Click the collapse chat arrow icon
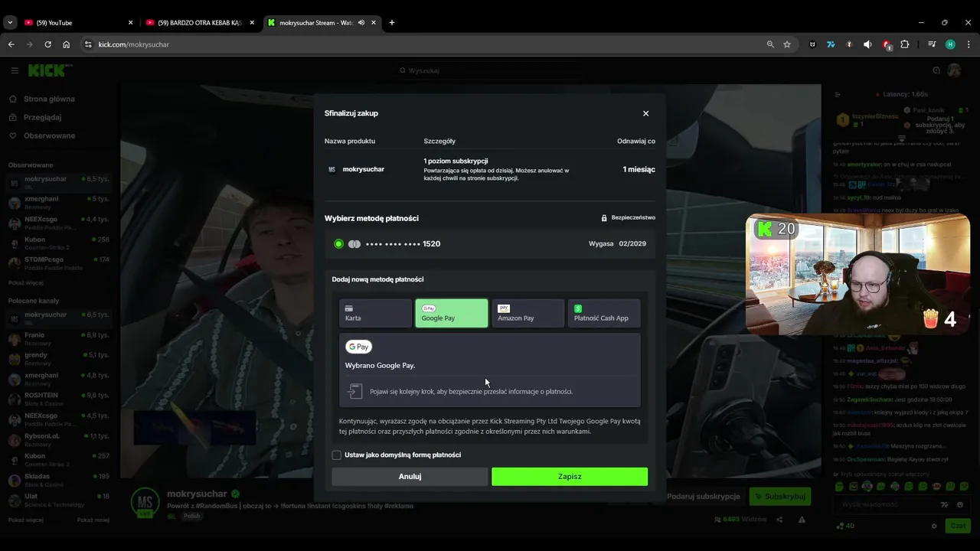Image resolution: width=980 pixels, height=551 pixels. click(838, 95)
